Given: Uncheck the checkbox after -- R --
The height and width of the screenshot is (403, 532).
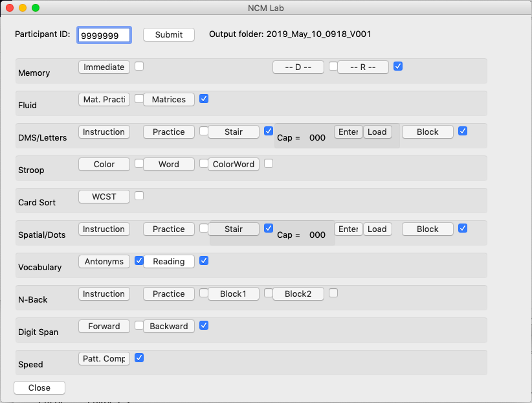Looking at the screenshot, I should coord(398,66).
